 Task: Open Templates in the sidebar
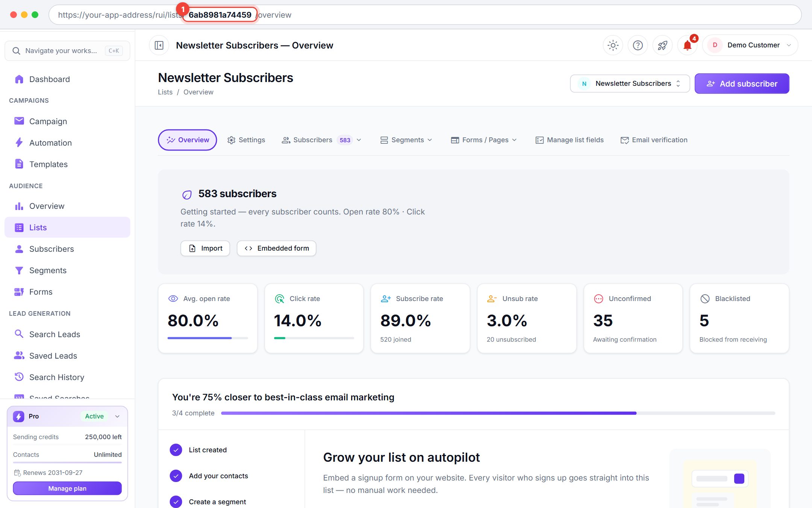tap(67, 164)
